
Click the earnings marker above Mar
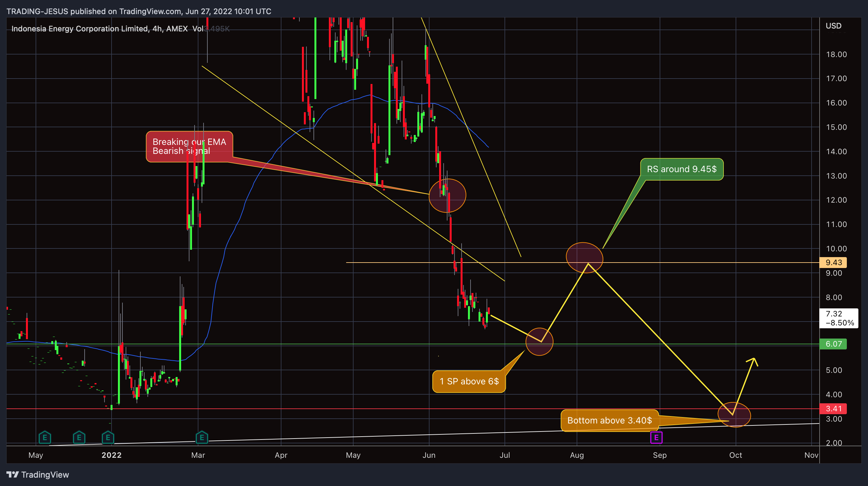point(202,438)
